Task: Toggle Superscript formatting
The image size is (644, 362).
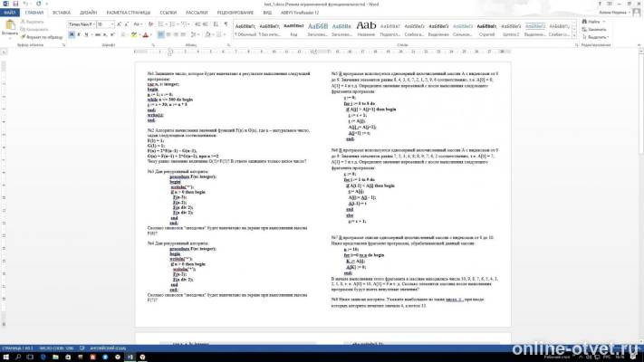Action: click(112, 35)
